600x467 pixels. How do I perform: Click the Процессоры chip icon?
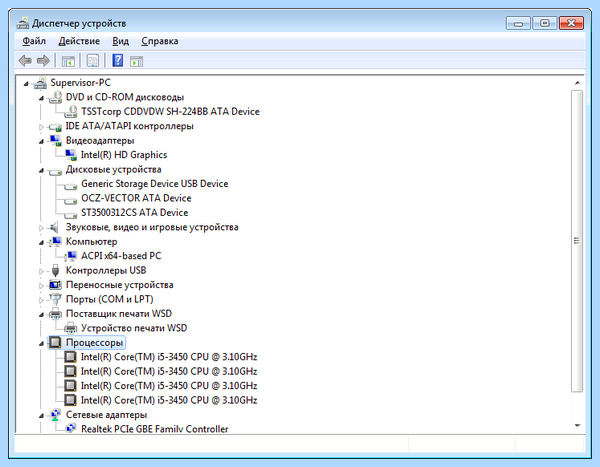pyautogui.click(x=55, y=342)
